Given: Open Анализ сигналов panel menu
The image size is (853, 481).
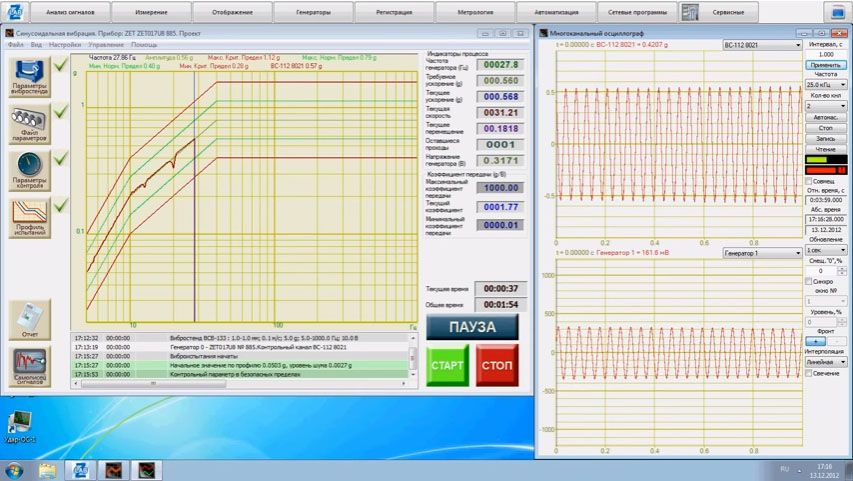Looking at the screenshot, I should (70, 12).
